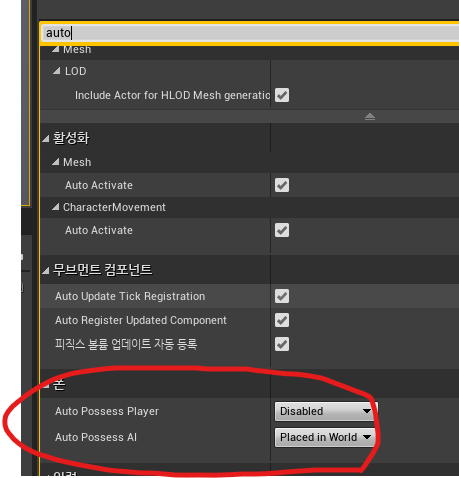Toggle Include Actor for HLOD Mesh generation checkbox
The height and width of the screenshot is (478, 459).
[282, 95]
